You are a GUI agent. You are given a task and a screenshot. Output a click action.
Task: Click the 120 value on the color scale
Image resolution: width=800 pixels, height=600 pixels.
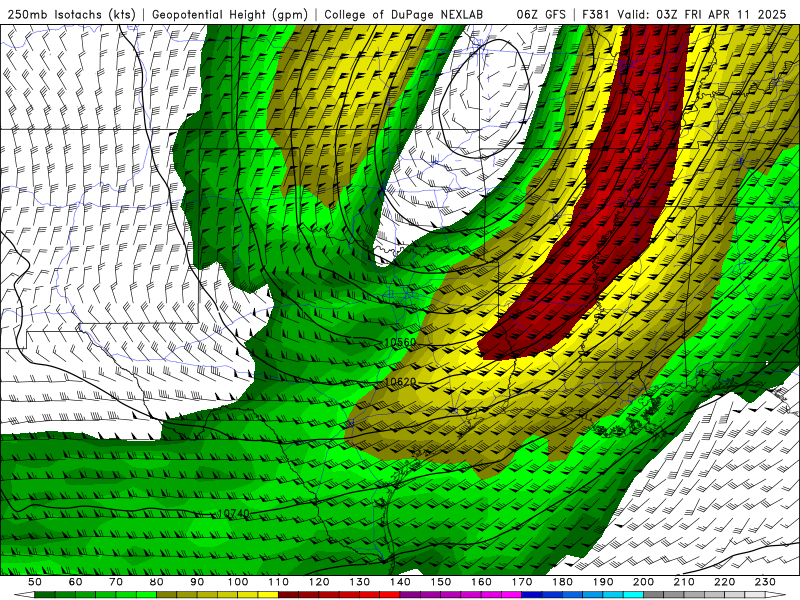point(319,582)
